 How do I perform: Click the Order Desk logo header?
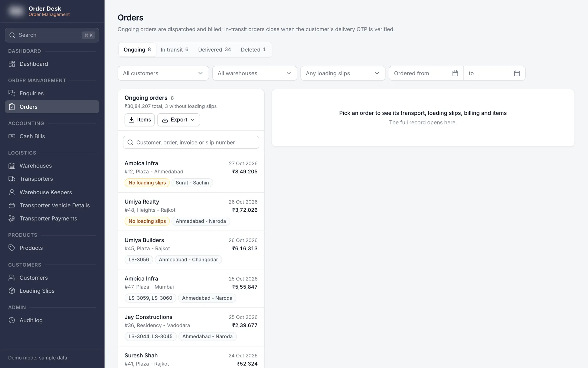tap(39, 11)
